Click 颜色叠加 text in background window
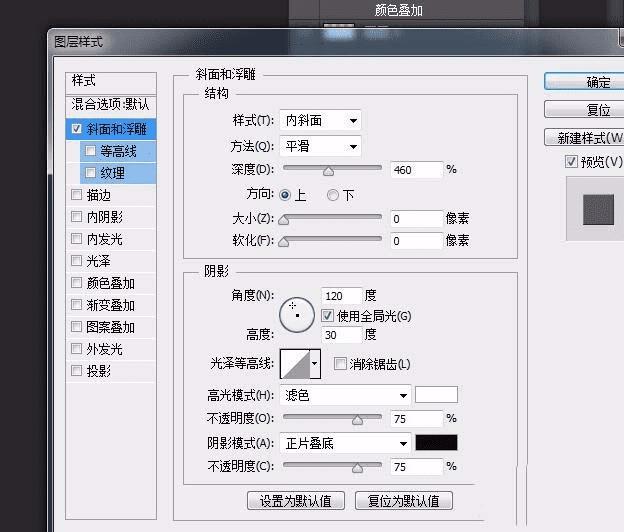This screenshot has height=532, width=624. 398,10
